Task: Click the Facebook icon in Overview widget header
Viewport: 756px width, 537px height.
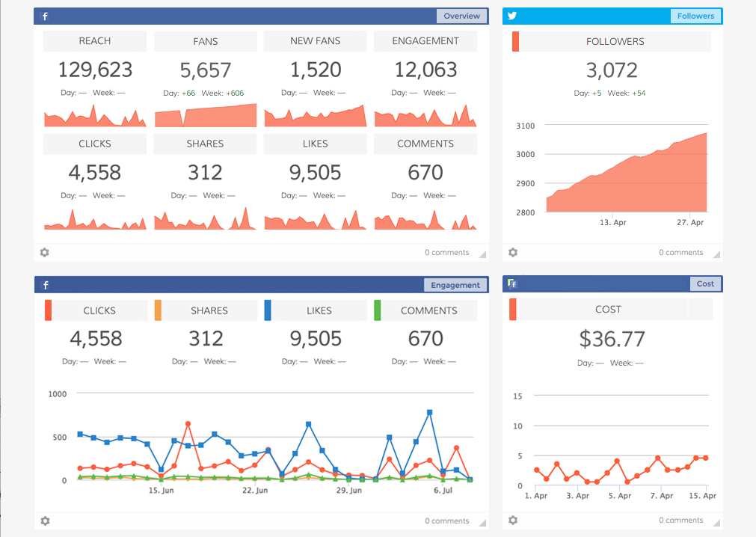Action: (45, 16)
